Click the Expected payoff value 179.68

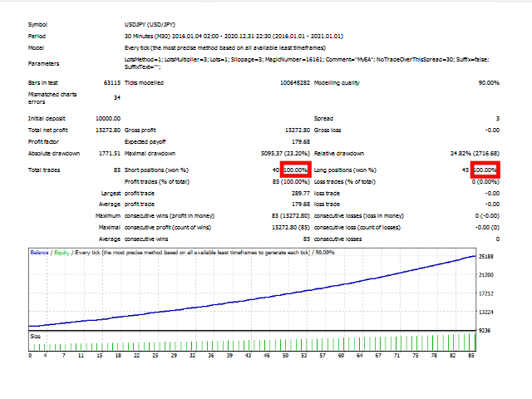click(301, 141)
